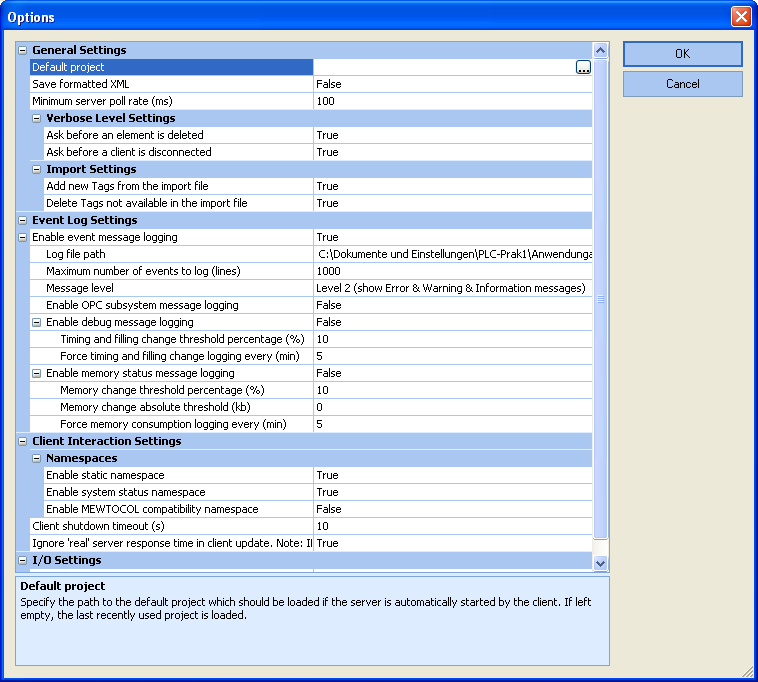The image size is (758, 682).
Task: Select Memory change threshold percentage (%)
Action: [172, 390]
